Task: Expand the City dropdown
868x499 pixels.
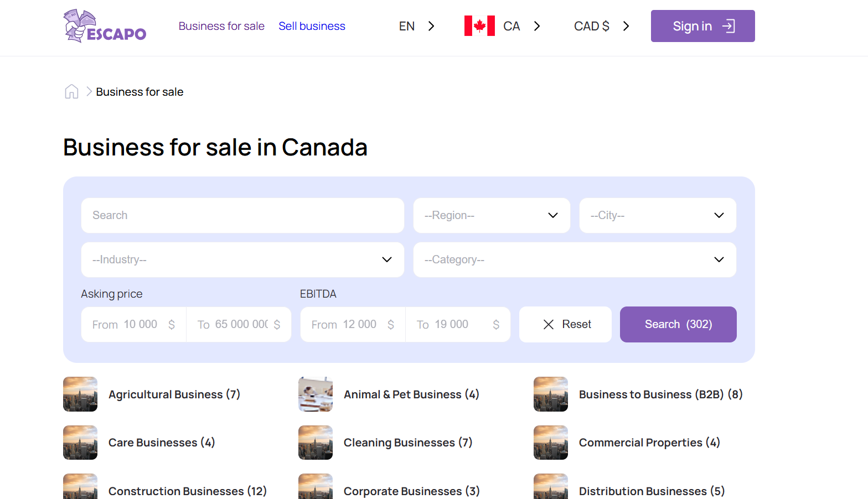Action: pos(658,215)
